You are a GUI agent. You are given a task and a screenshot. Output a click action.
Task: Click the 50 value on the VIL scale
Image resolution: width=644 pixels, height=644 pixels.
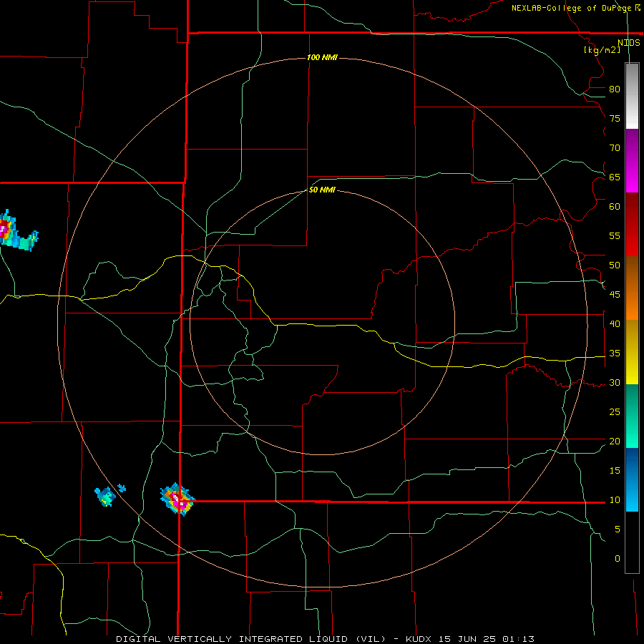point(615,265)
